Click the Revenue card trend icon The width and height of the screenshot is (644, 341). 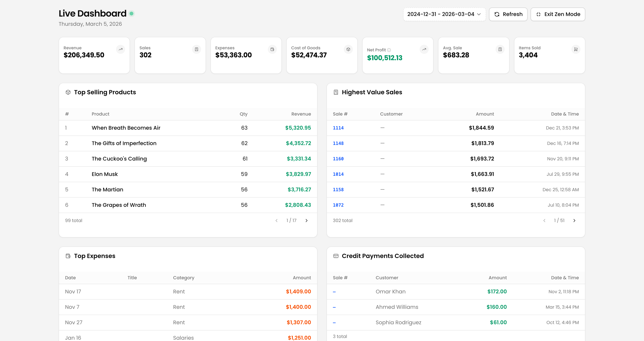click(121, 49)
